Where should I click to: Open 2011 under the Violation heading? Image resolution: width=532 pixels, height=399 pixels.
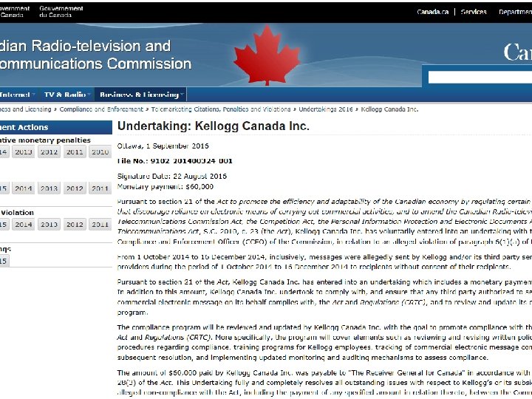point(99,225)
